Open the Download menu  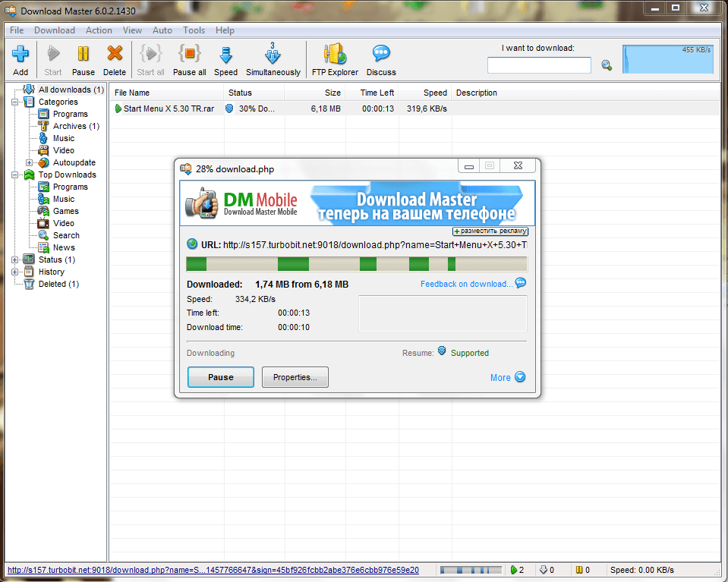click(55, 30)
